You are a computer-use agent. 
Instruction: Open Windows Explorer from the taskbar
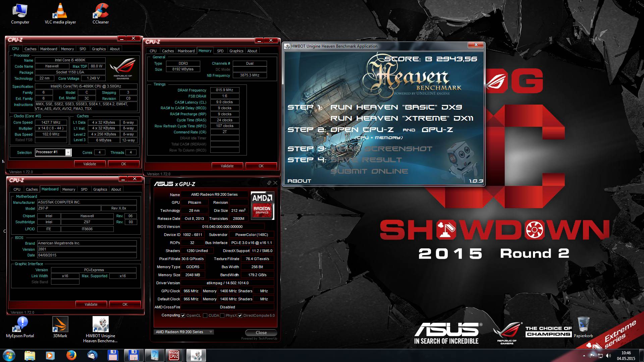point(30,355)
